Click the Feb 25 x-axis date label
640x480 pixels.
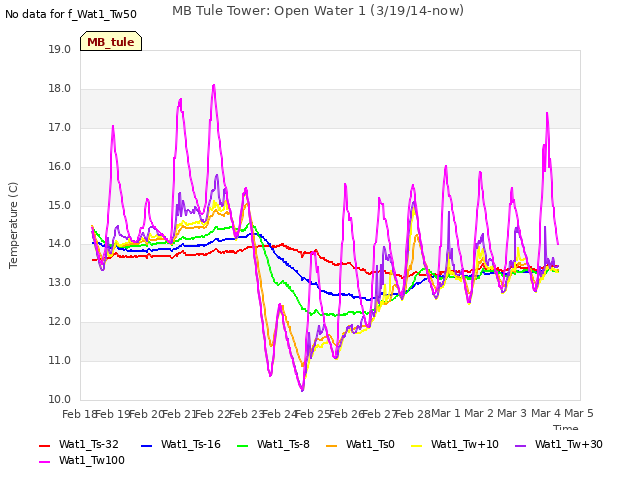coord(312,414)
